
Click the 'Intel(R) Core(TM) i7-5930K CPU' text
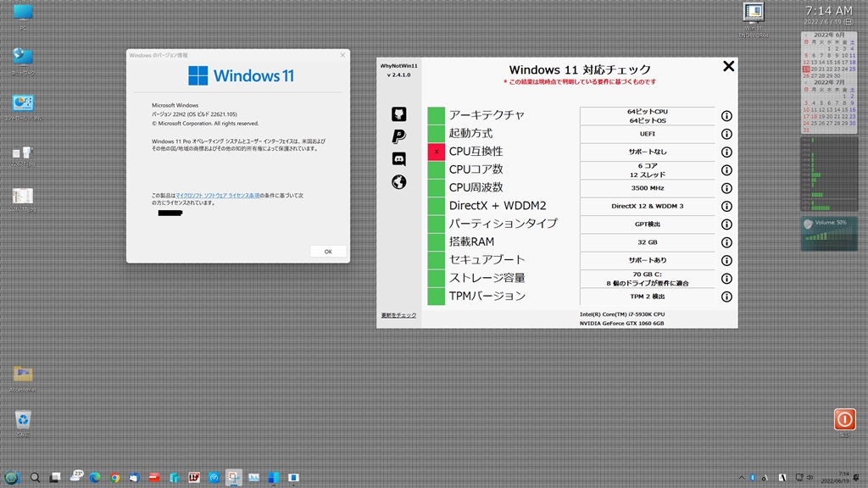click(x=622, y=314)
